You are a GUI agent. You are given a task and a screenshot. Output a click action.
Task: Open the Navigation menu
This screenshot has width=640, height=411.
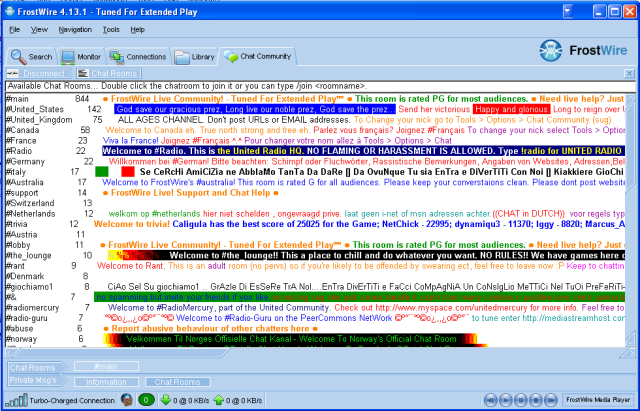(75, 29)
